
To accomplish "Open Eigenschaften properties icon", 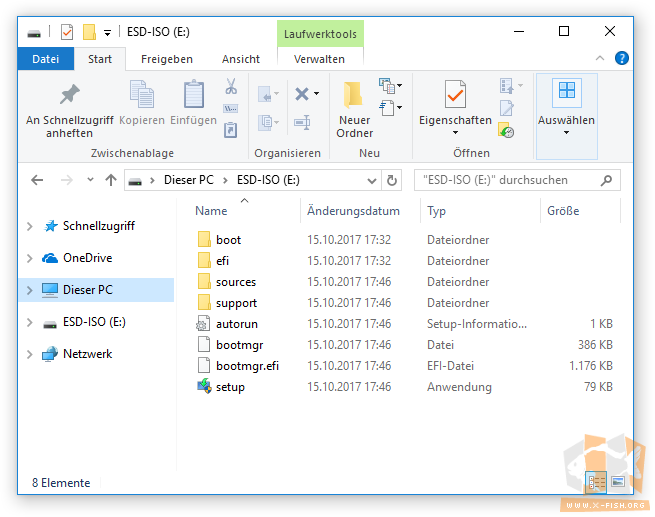I will click(455, 94).
